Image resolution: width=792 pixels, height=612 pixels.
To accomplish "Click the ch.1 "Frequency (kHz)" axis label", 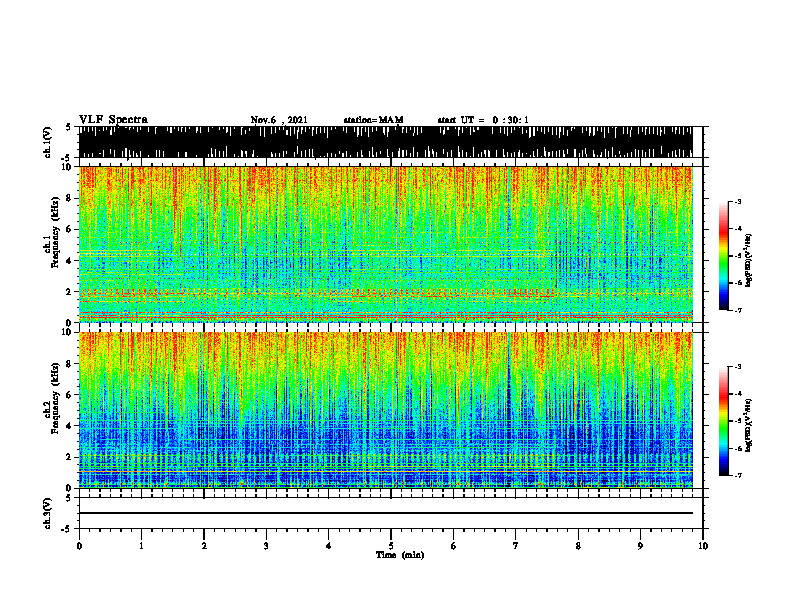I will click(55, 232).
